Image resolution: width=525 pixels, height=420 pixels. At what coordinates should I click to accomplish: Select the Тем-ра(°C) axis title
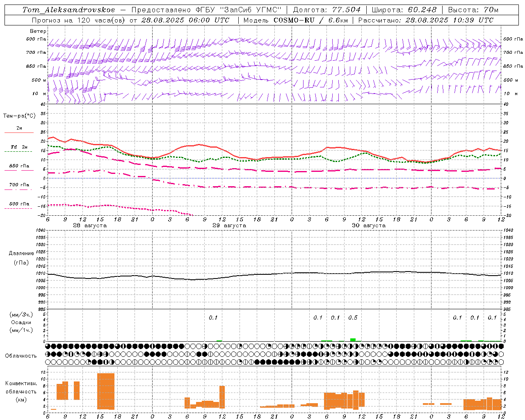click(19, 116)
